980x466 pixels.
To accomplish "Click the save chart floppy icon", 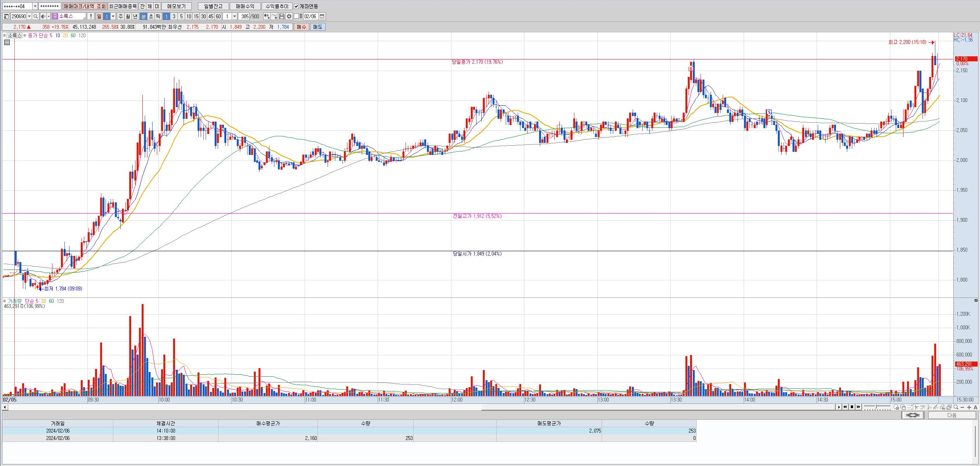I will click(282, 16).
